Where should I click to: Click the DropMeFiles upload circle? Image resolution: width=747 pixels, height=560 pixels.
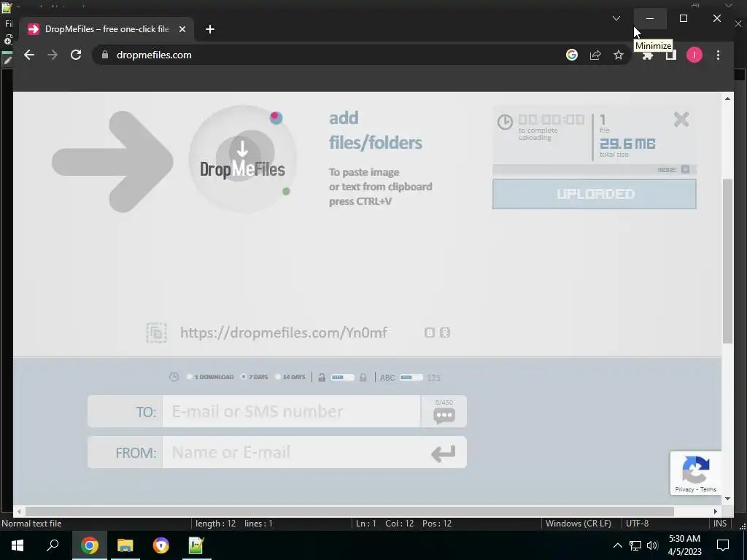point(242,159)
